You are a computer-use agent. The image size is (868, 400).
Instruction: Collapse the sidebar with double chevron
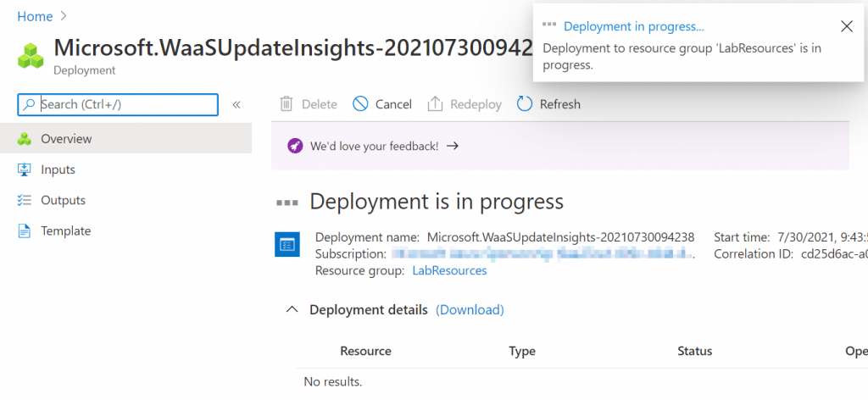point(236,104)
